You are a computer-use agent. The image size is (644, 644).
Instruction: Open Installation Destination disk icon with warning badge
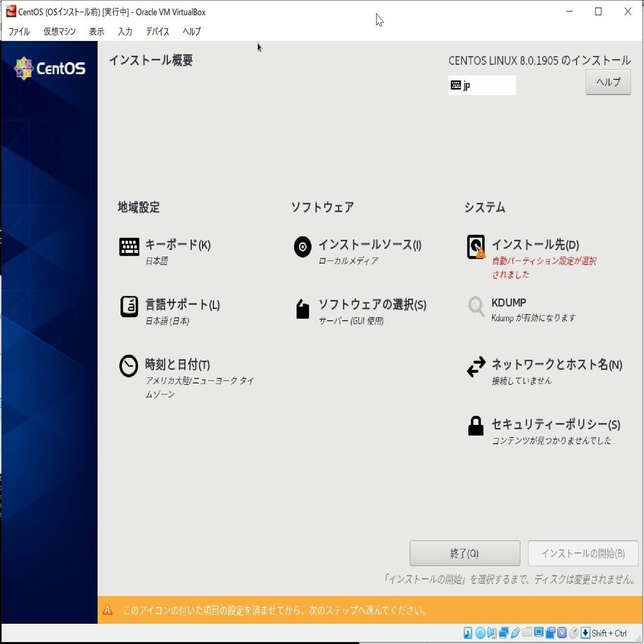(475, 247)
